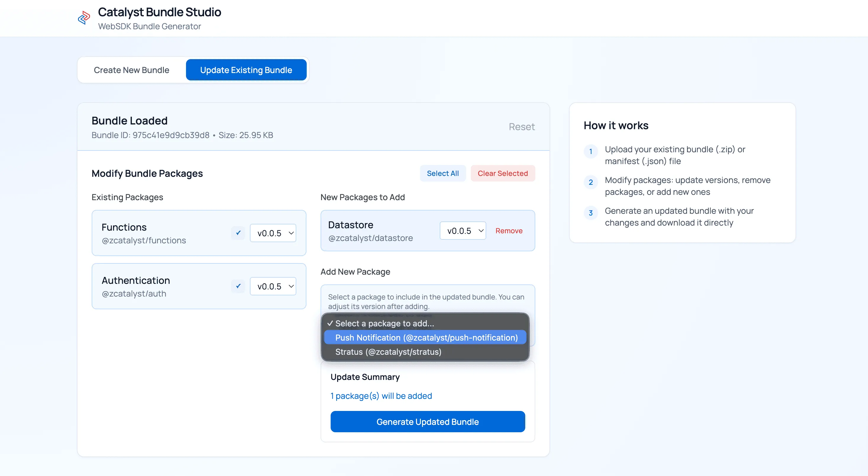The image size is (868, 476).
Task: Click the Clear Selected button
Action: pyautogui.click(x=502, y=173)
